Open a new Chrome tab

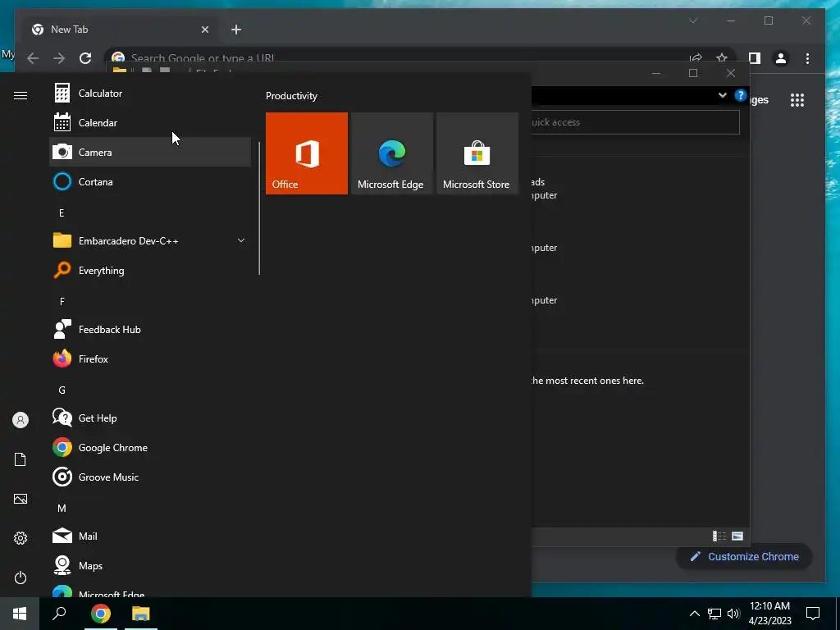(236, 30)
